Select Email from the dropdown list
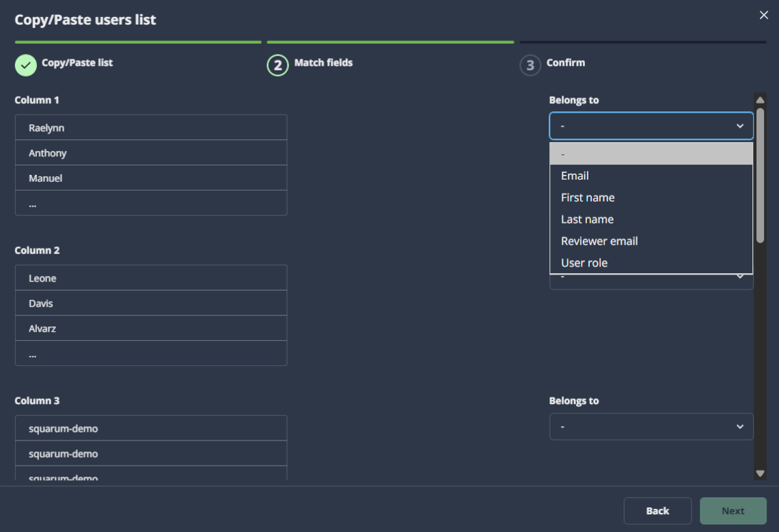779x532 pixels. pos(575,176)
